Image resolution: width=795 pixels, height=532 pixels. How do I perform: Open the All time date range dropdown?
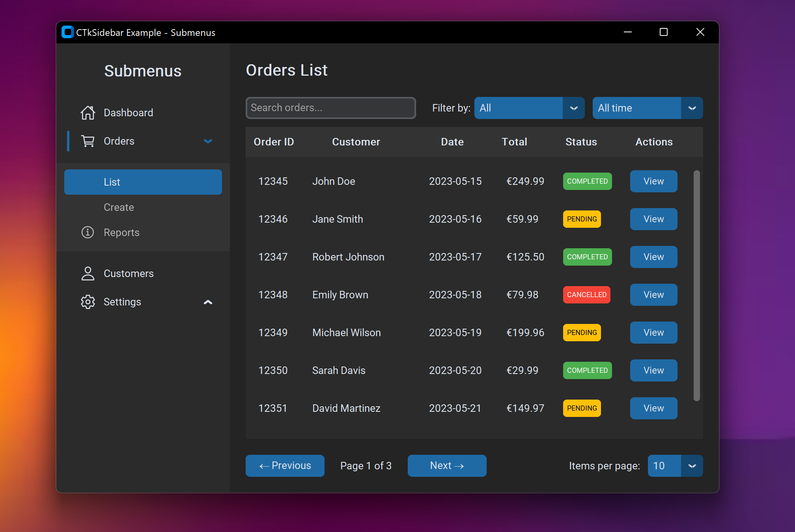point(648,108)
